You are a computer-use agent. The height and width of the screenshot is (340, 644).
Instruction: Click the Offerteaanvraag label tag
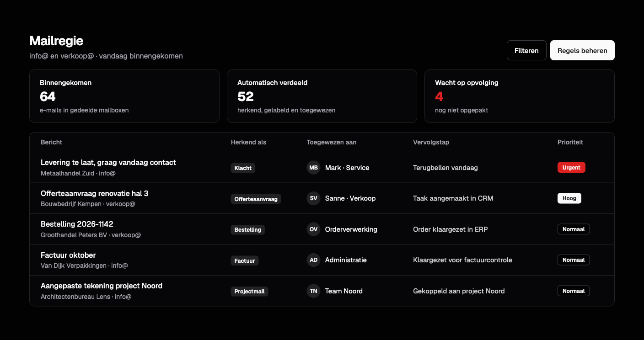pos(256,199)
